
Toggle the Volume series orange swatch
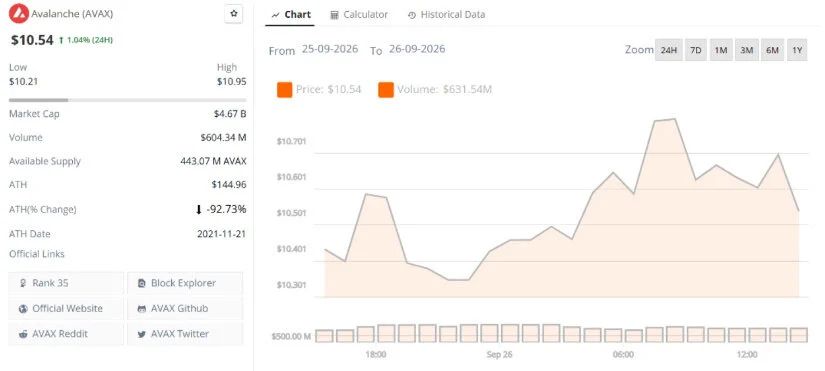pyautogui.click(x=386, y=90)
